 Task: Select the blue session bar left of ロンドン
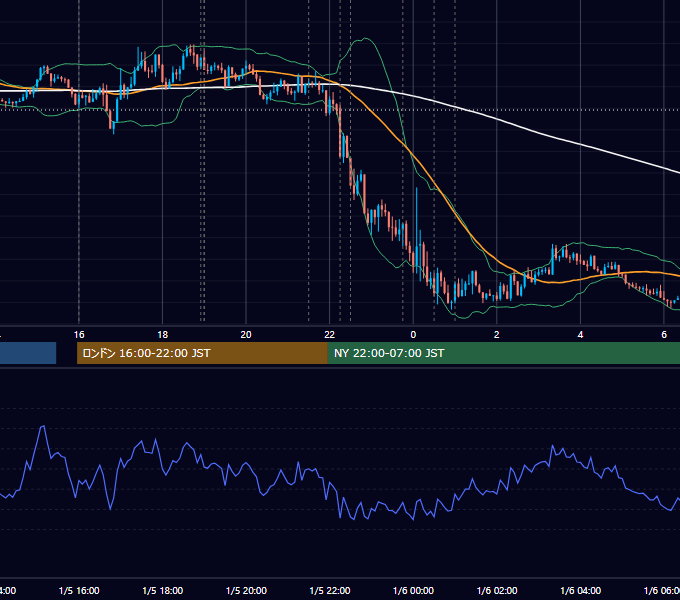(x=28, y=353)
